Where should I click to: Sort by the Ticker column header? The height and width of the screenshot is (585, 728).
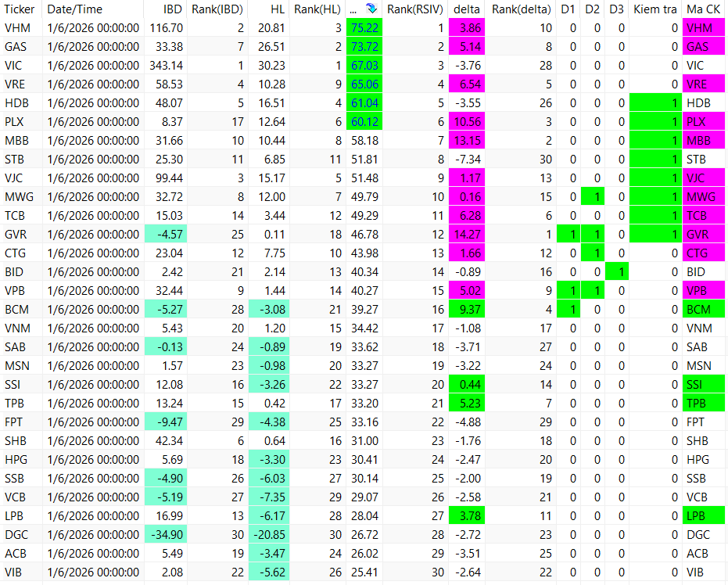[21, 9]
